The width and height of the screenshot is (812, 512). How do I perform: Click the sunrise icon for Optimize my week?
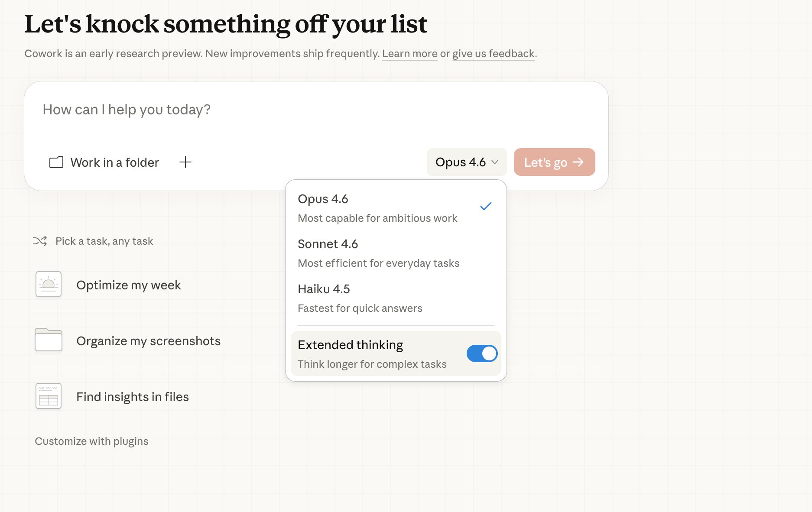tap(49, 284)
